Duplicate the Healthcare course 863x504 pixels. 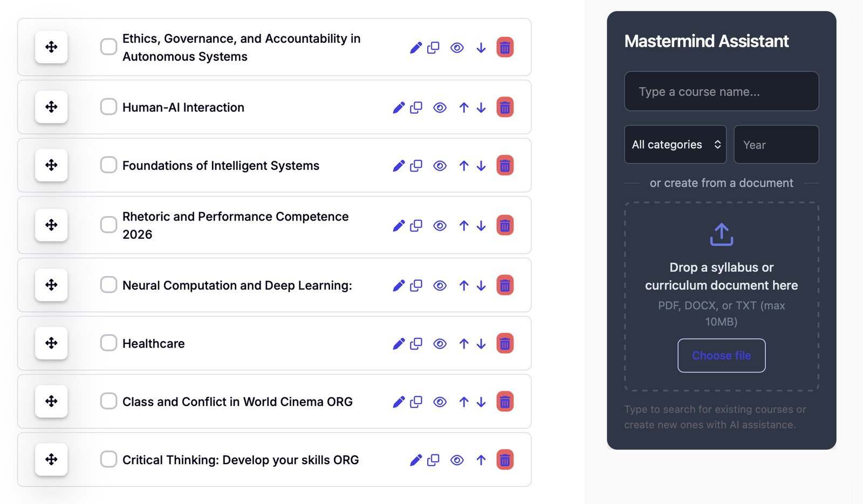pos(416,344)
